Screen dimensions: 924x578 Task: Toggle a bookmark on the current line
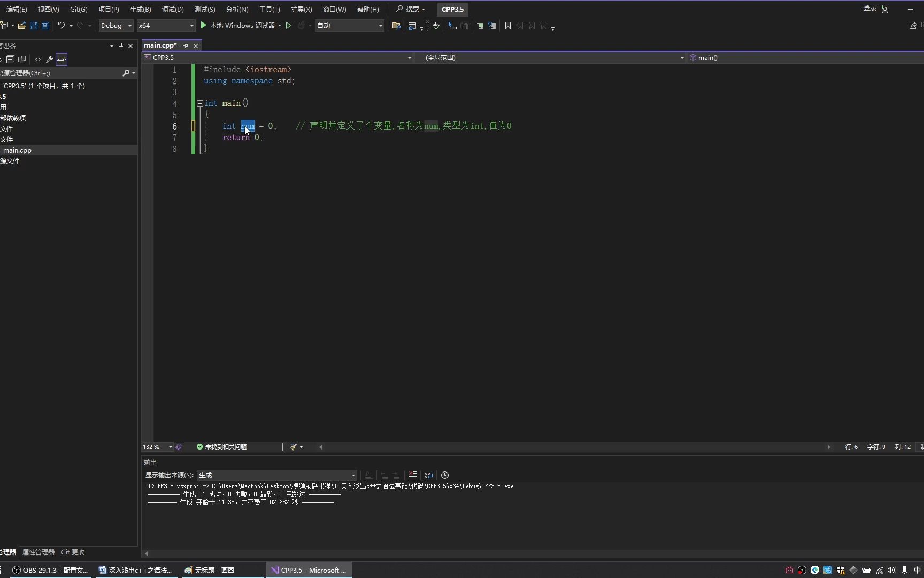[x=508, y=26]
